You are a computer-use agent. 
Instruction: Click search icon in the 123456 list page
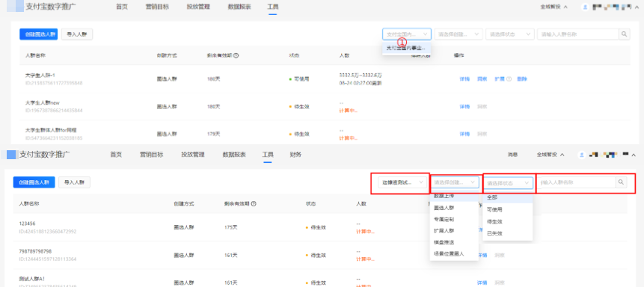click(621, 182)
